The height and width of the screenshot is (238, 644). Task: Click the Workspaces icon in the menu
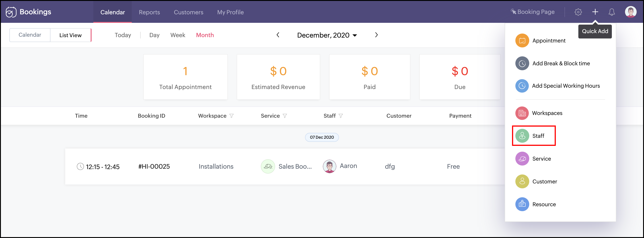[x=522, y=113]
